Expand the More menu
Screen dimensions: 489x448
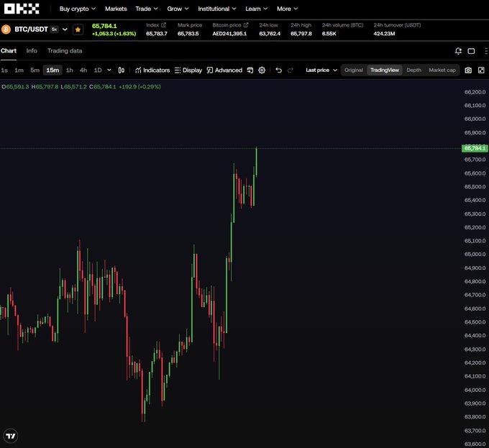(x=287, y=9)
